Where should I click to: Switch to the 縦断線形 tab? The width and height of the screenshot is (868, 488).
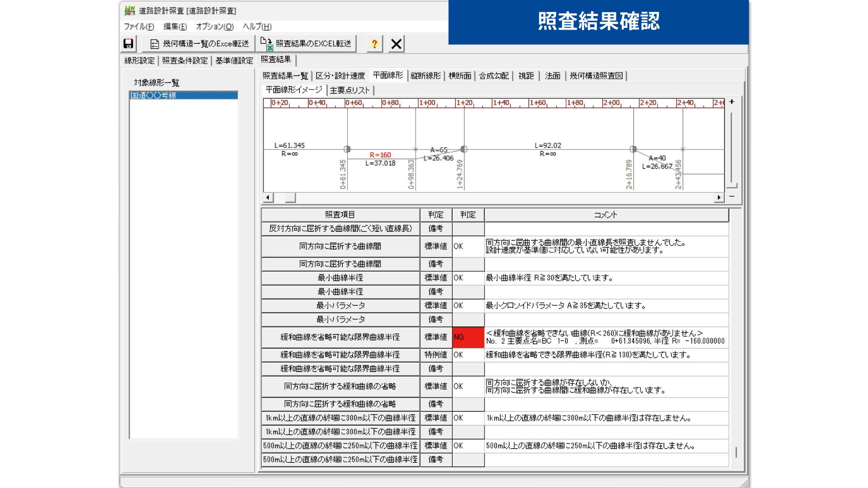tap(425, 76)
